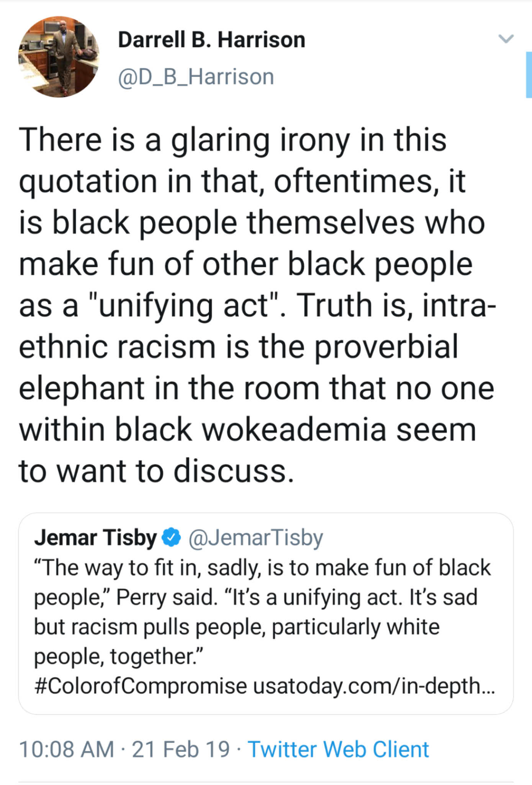The image size is (532, 785).
Task: Click "elephant in the room" tweet text
Action: point(169,388)
